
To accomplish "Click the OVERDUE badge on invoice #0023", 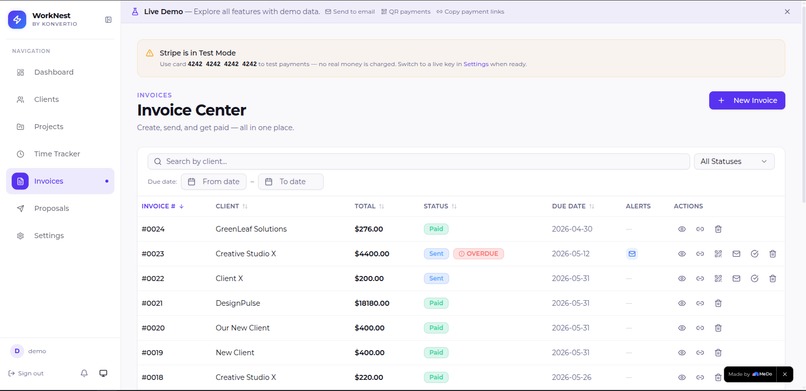I will (479, 254).
